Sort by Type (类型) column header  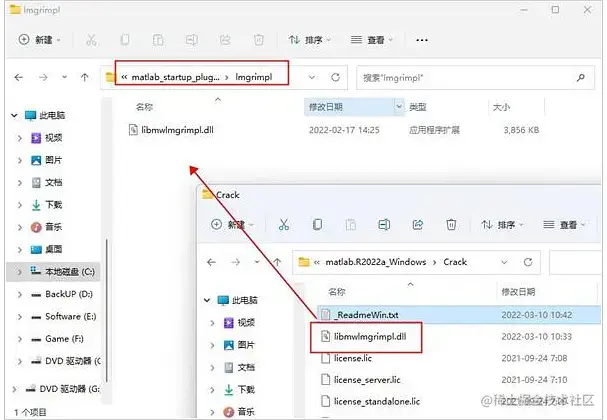[418, 107]
